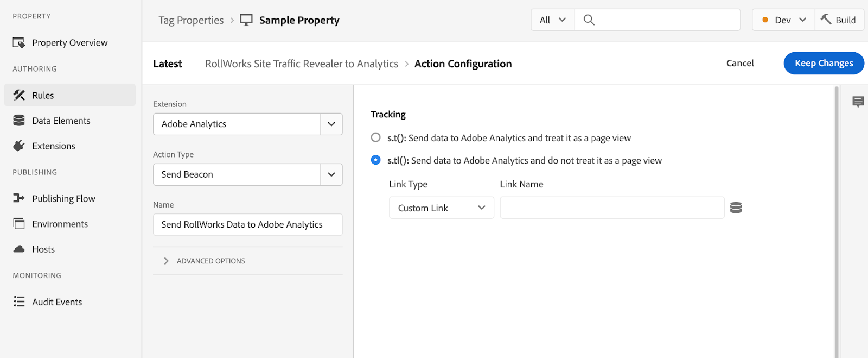Select s.t() page view tracking option
868x358 pixels.
(x=375, y=137)
